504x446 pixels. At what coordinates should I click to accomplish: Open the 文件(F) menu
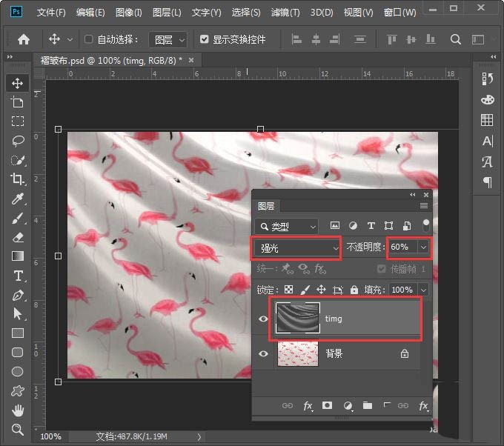[51, 13]
